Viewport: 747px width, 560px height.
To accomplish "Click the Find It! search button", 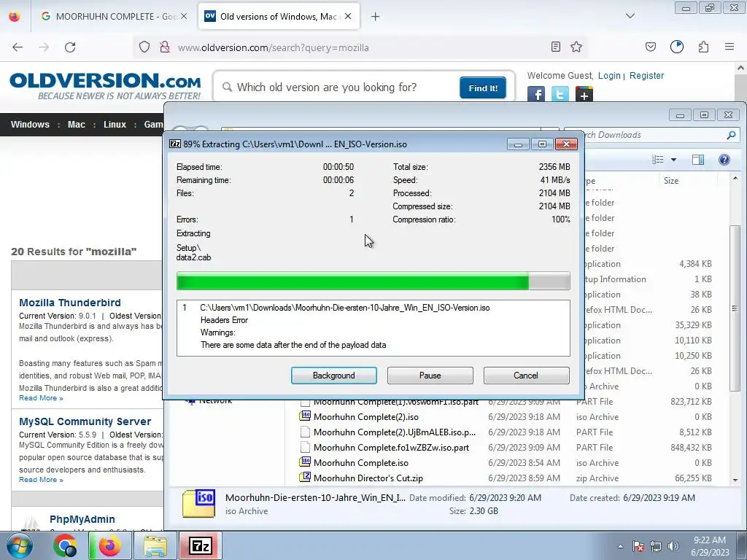I will pos(483,87).
